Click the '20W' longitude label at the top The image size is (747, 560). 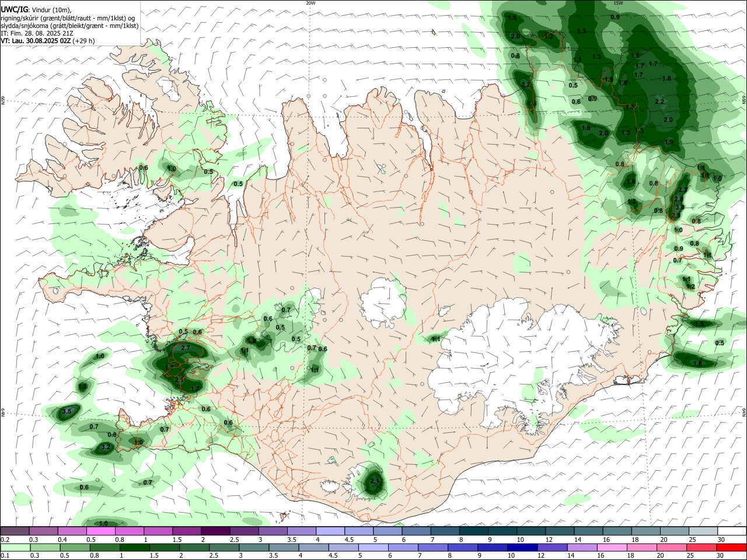click(x=310, y=3)
